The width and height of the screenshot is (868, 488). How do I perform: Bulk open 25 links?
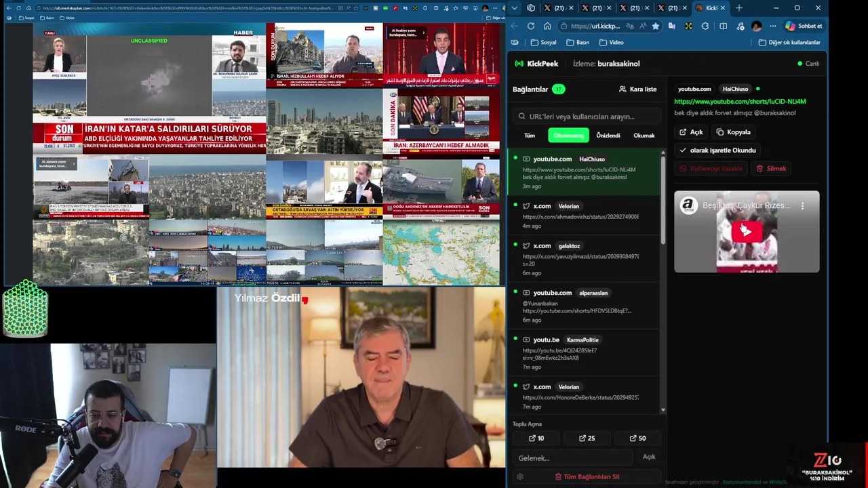tap(587, 439)
